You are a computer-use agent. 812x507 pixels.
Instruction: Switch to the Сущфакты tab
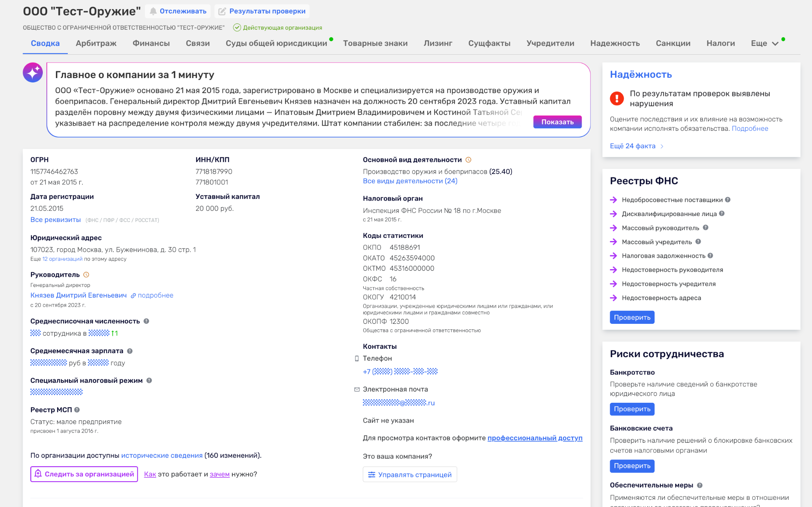[x=489, y=43]
